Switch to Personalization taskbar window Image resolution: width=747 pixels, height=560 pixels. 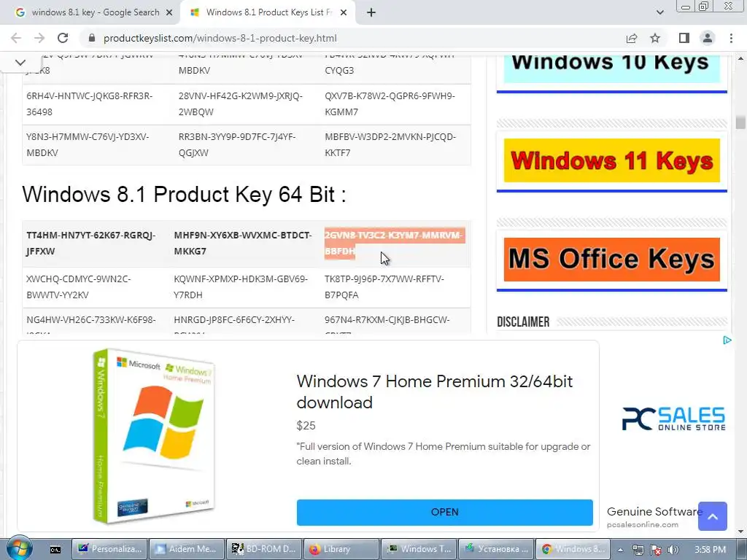[x=109, y=549]
